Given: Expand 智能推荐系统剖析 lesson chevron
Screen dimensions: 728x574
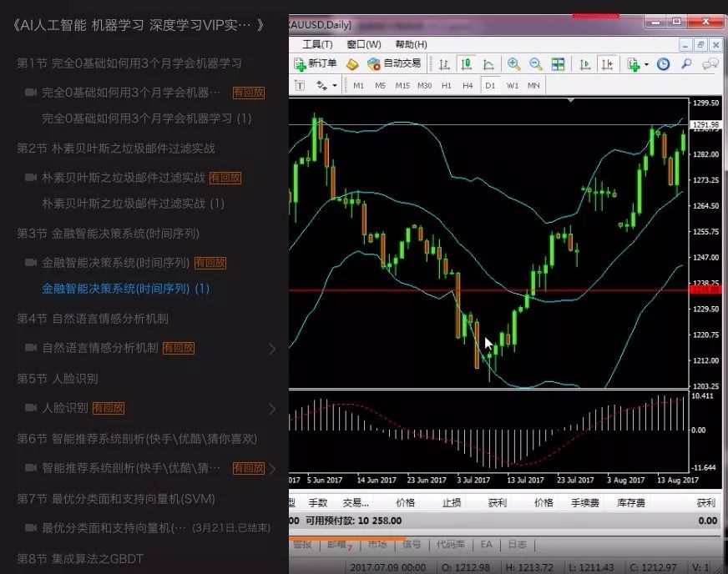Looking at the screenshot, I should 272,469.
